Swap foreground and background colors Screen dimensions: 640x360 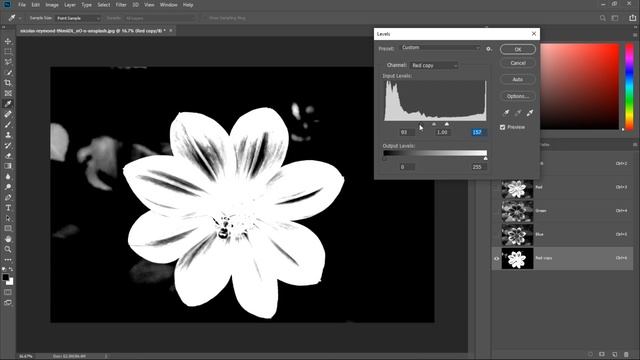pos(11,269)
